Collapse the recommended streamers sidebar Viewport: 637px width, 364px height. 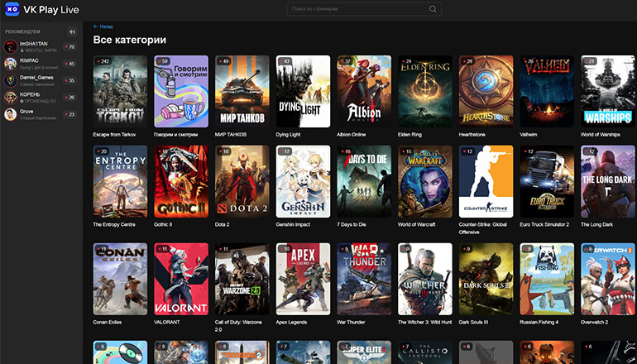[72, 31]
